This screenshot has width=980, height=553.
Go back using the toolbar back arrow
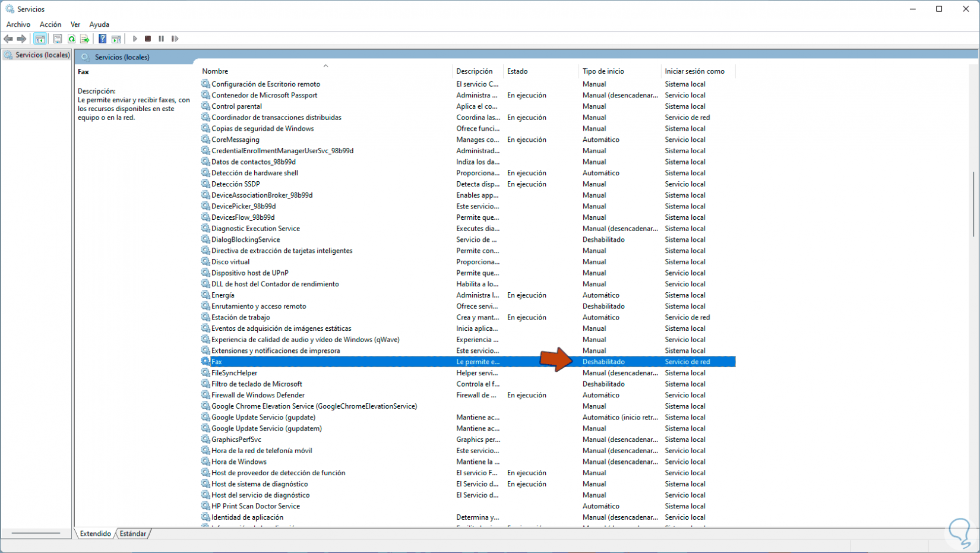pos(8,39)
